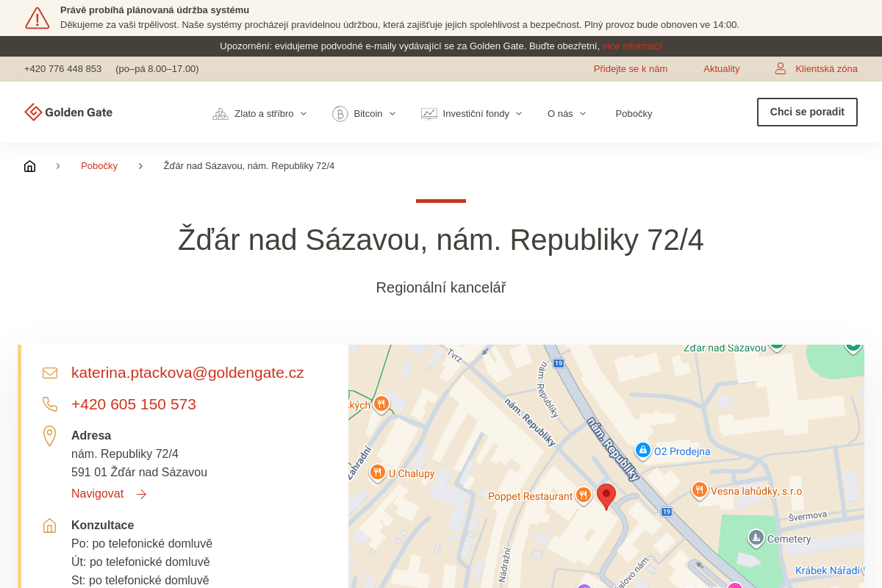The width and height of the screenshot is (882, 588).
Task: Go to Pobočky in main navigation
Action: [x=634, y=114]
